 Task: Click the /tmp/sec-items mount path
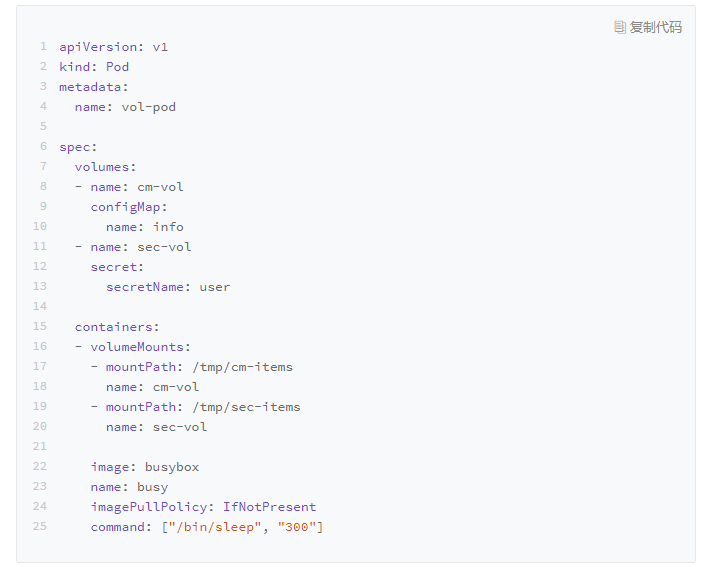(x=246, y=407)
